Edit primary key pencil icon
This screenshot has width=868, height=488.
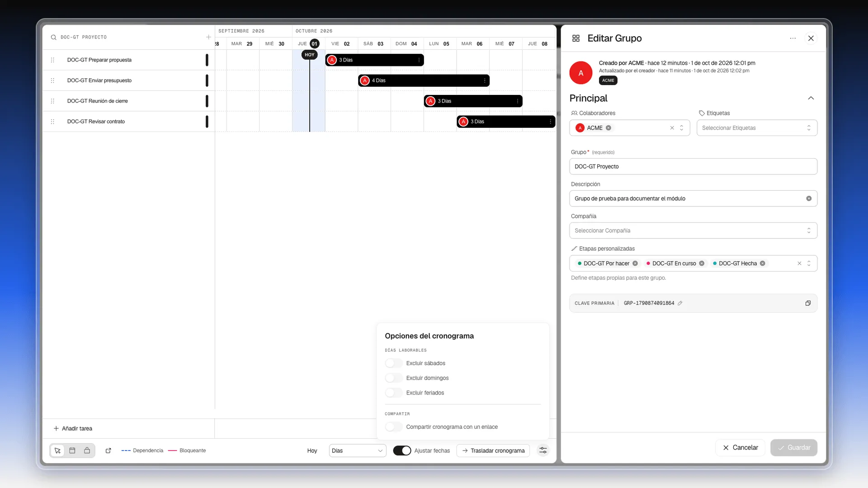point(680,303)
